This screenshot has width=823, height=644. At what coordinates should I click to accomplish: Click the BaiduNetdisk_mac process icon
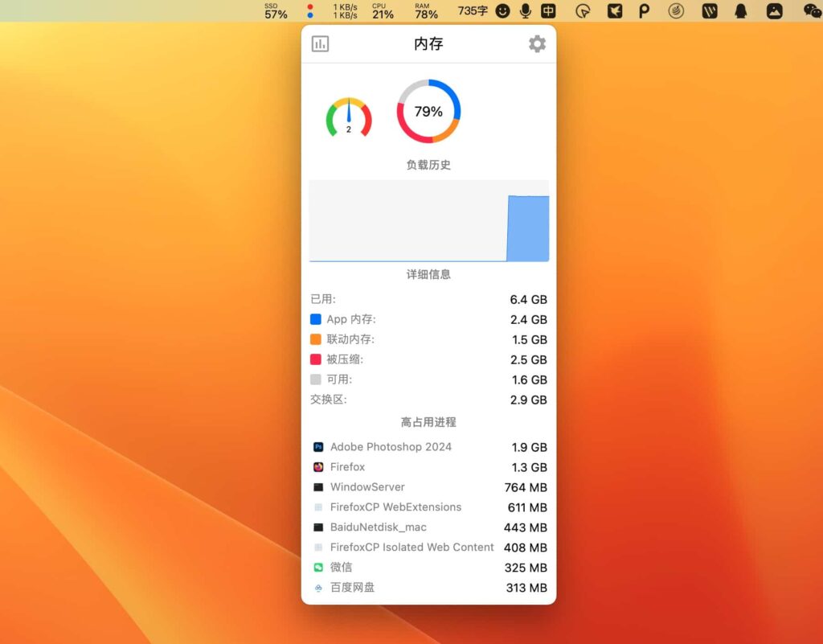(319, 527)
